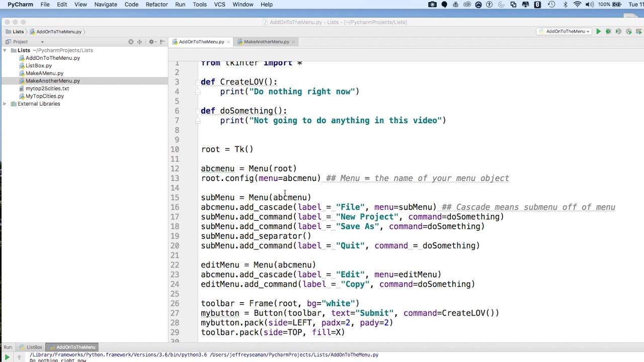Image resolution: width=644 pixels, height=362 pixels.
Task: Open the Tools menu
Action: 200,5
